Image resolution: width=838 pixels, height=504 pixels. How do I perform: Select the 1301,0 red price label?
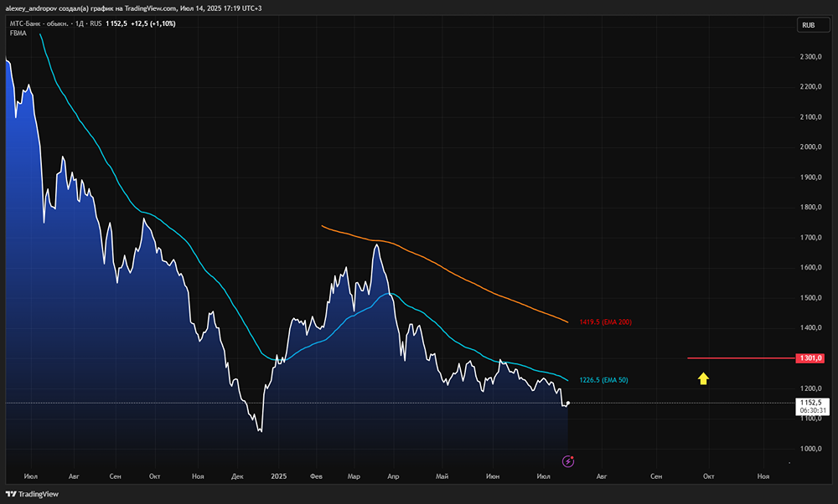[810, 357]
